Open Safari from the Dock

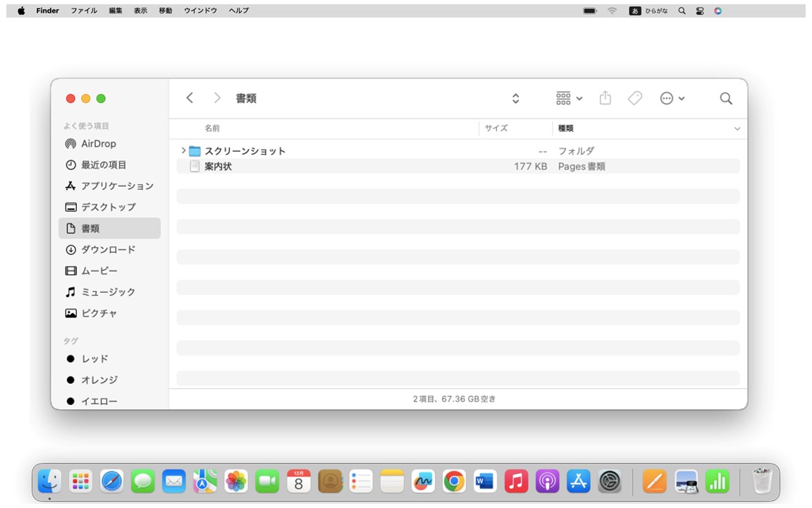pyautogui.click(x=111, y=482)
